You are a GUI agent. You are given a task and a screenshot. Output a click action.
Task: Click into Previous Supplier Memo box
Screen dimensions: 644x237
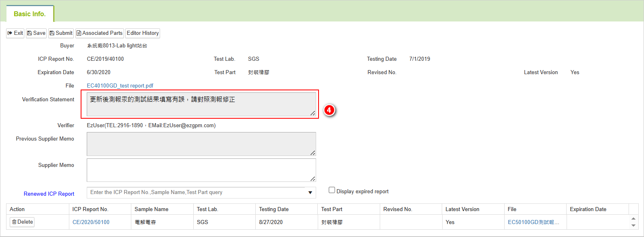(x=201, y=144)
